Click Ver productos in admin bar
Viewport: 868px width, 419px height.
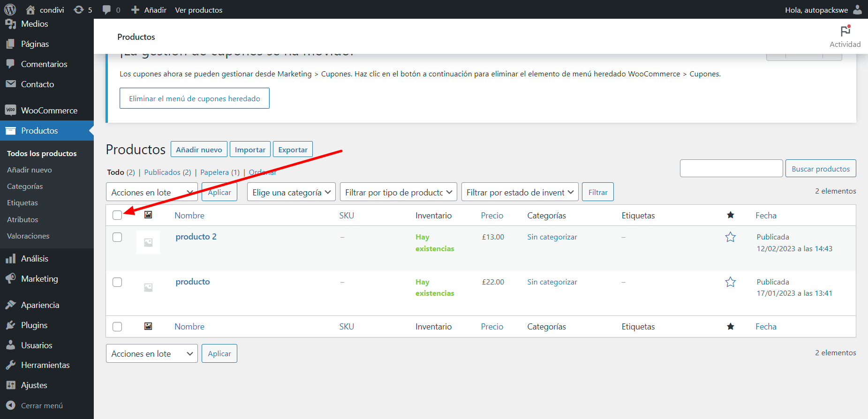tap(199, 10)
